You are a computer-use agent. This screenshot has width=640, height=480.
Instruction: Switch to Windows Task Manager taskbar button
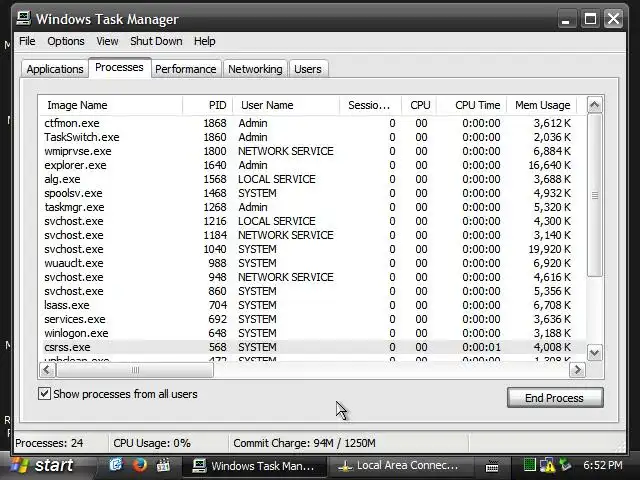click(x=254, y=466)
